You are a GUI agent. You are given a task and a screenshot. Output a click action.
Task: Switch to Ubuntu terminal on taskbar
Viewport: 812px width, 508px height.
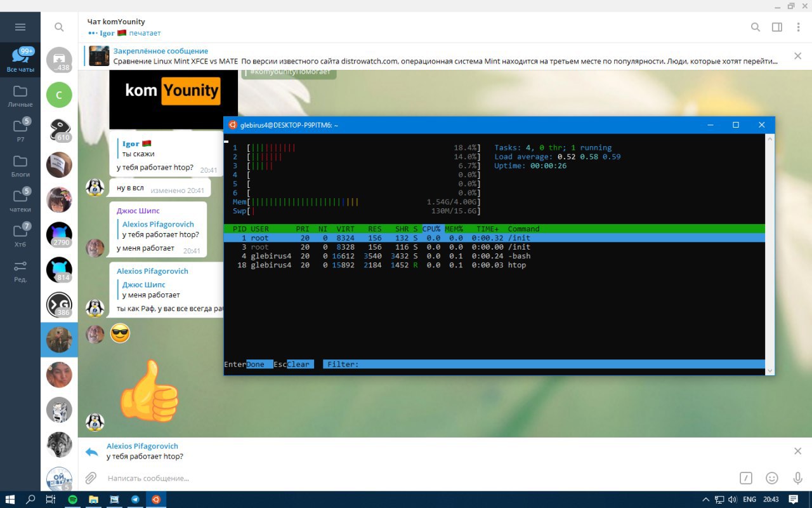156,500
